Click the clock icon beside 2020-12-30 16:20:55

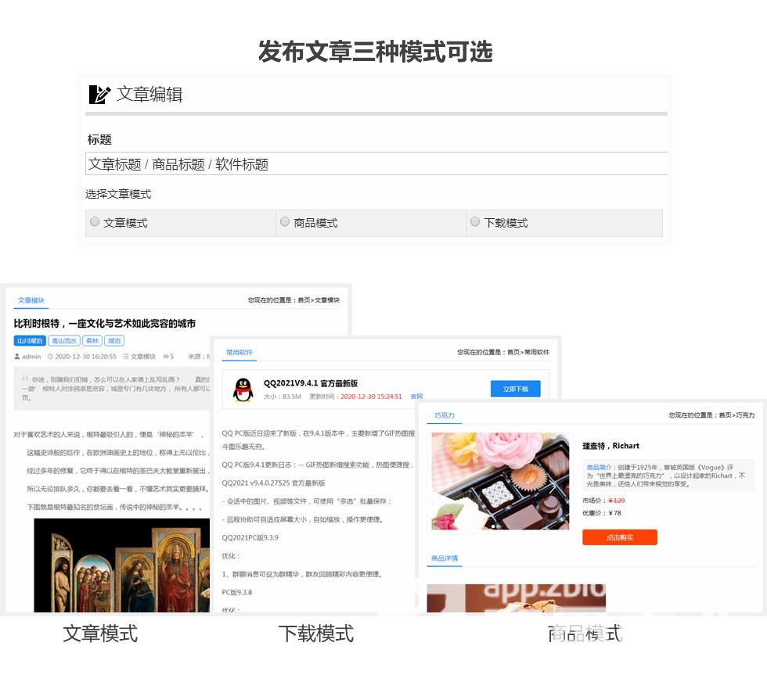(50, 357)
